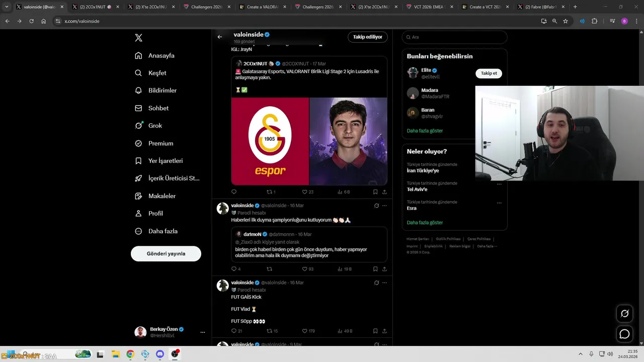Screen dimensions: 644x362
Task: Open the Chrome extensions puzzle icon
Action: (x=594, y=21)
